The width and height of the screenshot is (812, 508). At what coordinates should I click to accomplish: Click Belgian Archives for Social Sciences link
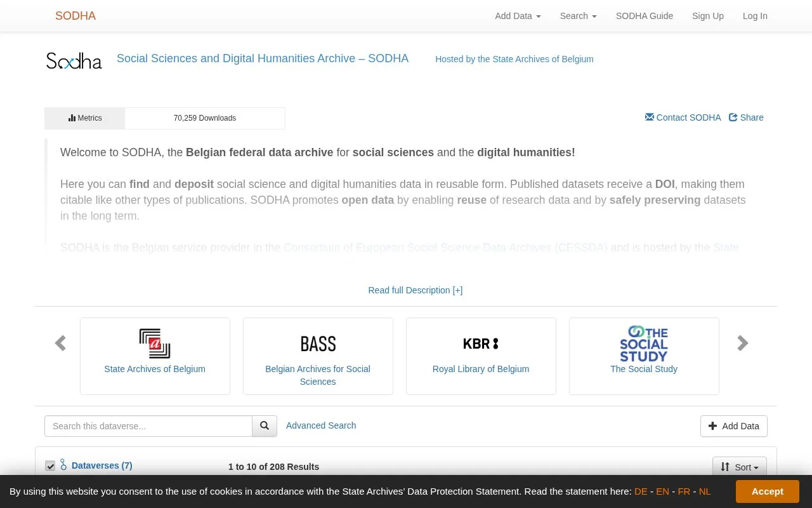tap(318, 375)
